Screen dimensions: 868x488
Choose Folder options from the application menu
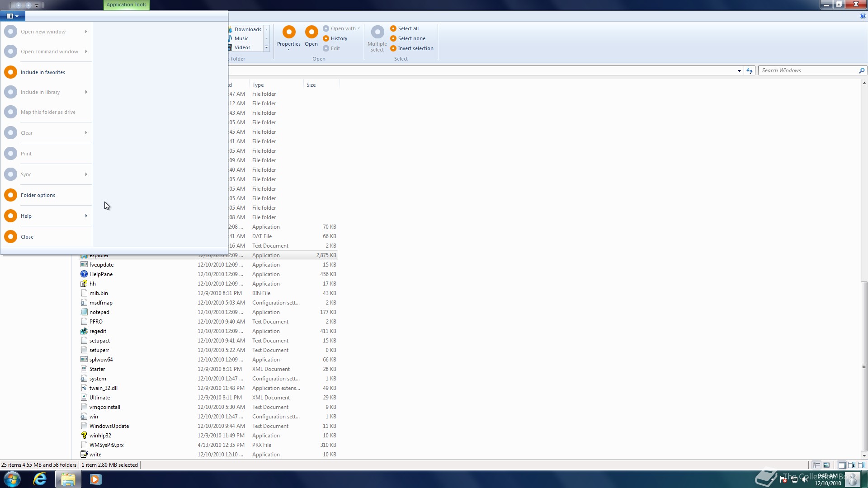click(38, 195)
